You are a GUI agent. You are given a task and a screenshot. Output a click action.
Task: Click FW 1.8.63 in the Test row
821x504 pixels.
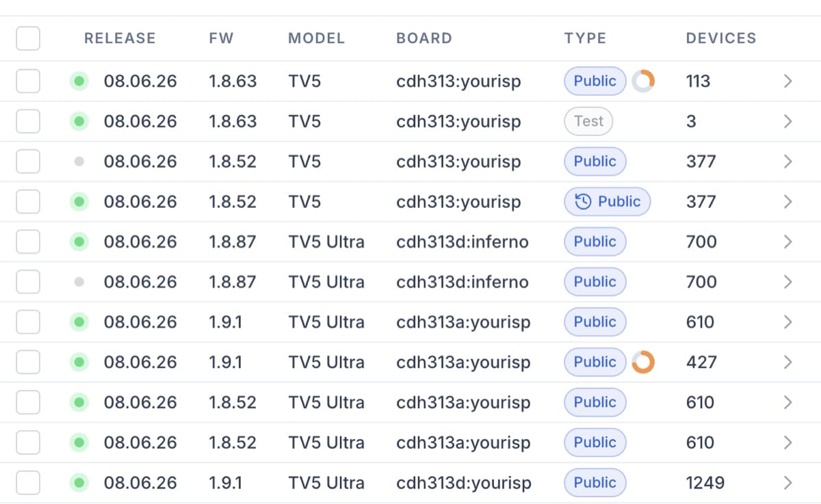(x=233, y=122)
